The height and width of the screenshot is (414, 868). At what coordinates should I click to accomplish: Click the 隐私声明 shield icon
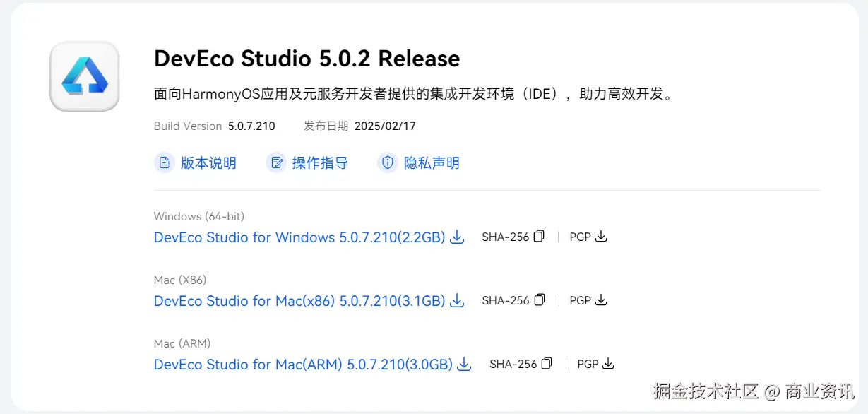tap(388, 163)
